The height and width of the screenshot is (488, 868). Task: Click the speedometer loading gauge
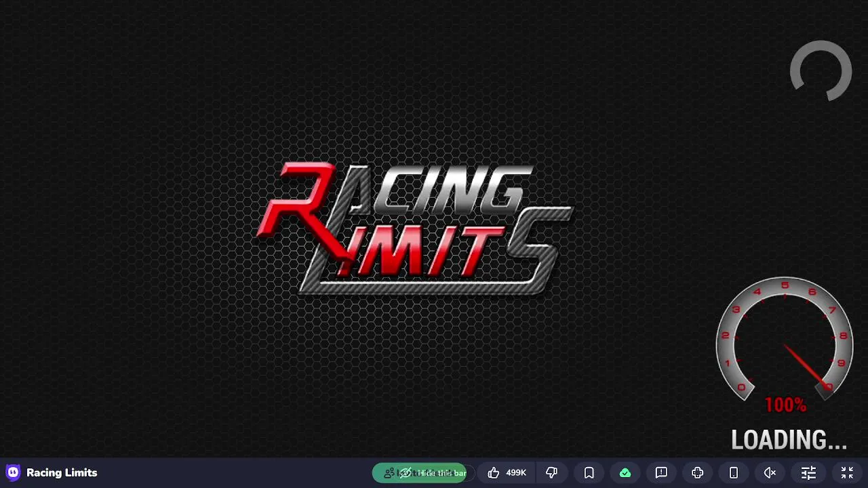coord(785,338)
